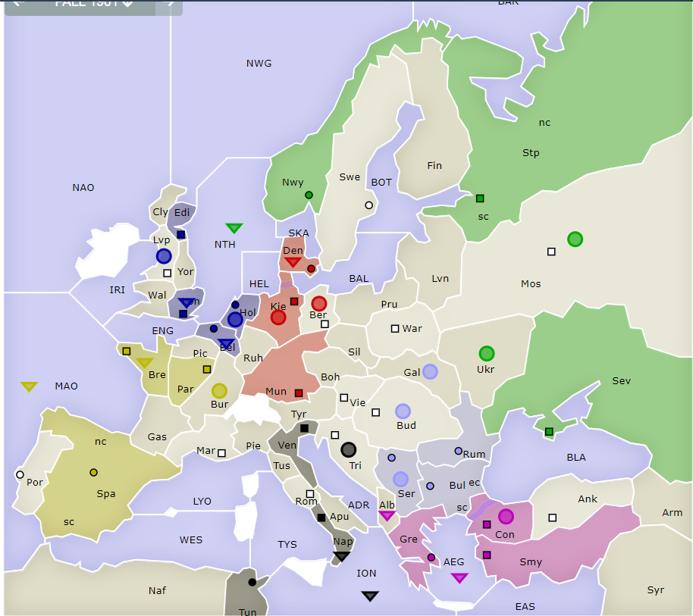
Task: Click the Ven black supply center square
Action: tap(305, 428)
